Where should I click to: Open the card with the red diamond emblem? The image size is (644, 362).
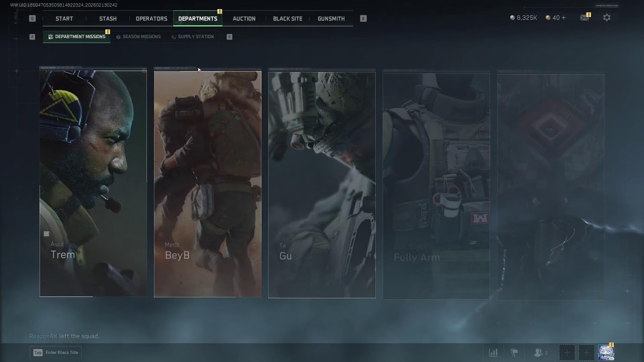(550, 187)
